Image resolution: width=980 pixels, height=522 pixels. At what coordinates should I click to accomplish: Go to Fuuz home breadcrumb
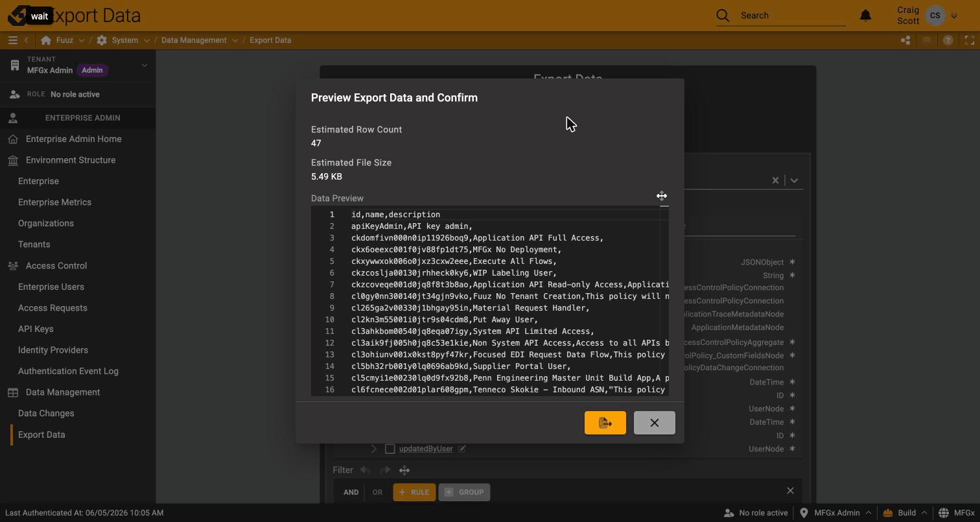point(57,40)
